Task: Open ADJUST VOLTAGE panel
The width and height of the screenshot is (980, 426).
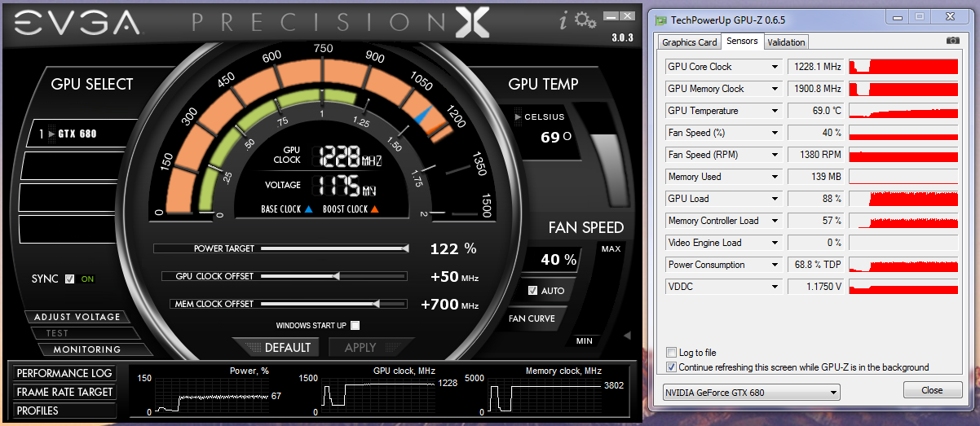Action: click(x=77, y=317)
